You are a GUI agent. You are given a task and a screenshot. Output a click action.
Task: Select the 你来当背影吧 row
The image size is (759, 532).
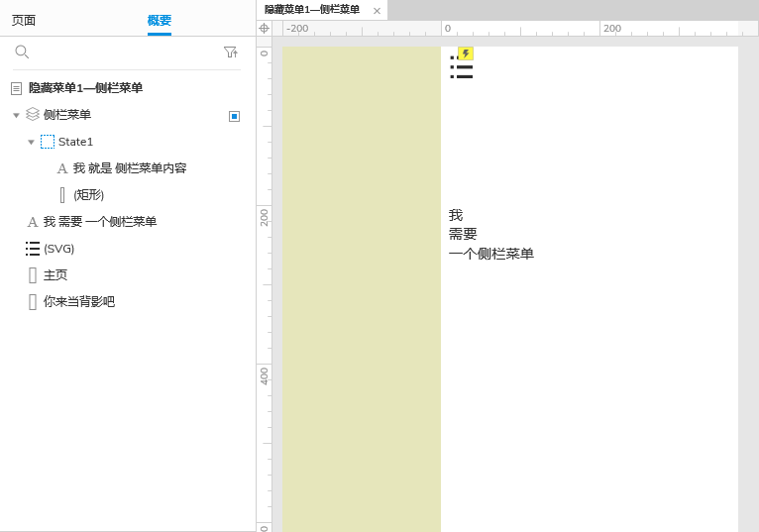point(79,301)
